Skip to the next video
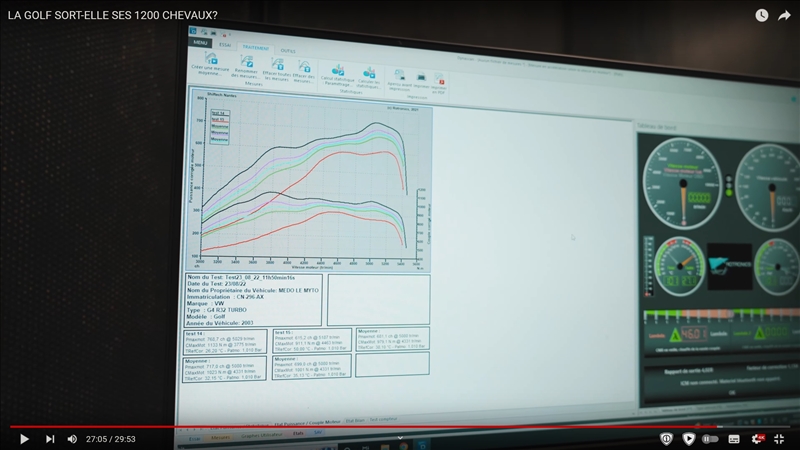The width and height of the screenshot is (800, 450). 50,439
